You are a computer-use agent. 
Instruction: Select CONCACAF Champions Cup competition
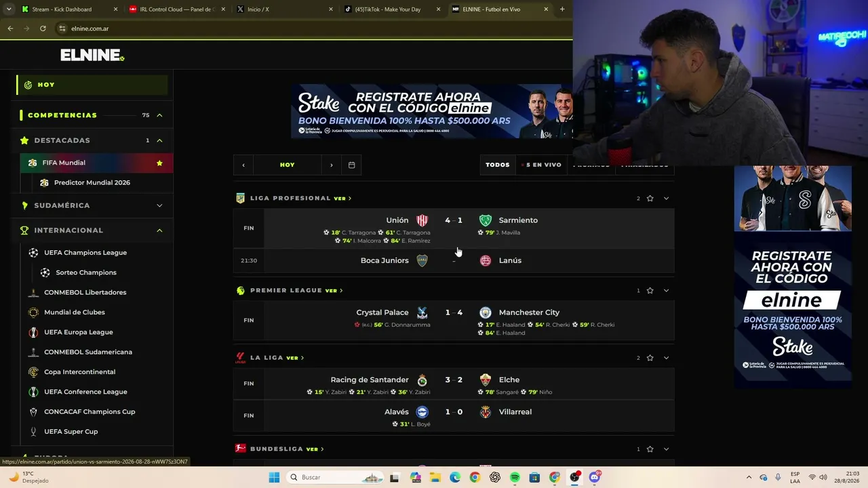(x=90, y=411)
